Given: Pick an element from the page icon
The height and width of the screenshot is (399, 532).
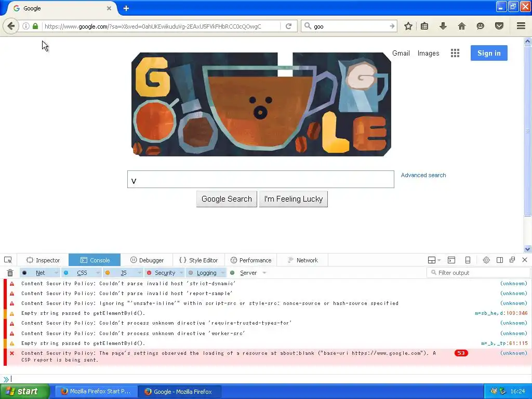Looking at the screenshot, I should [x=8, y=260].
